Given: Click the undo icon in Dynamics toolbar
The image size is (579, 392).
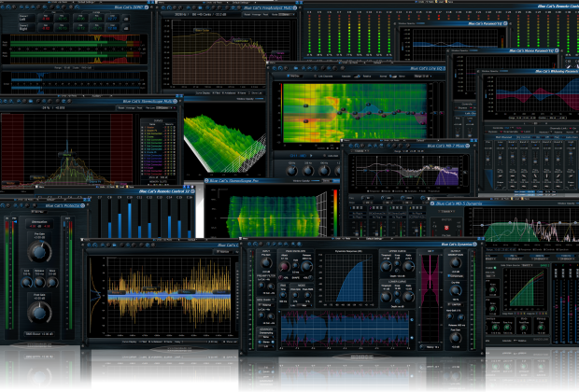Looking at the screenshot, I should pos(249,244).
